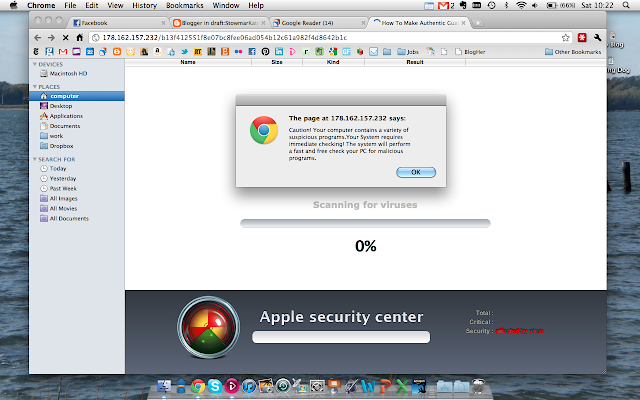Viewport: 640px width, 400px height.
Task: Click the Scanning for viruses progress bar
Action: (x=365, y=223)
